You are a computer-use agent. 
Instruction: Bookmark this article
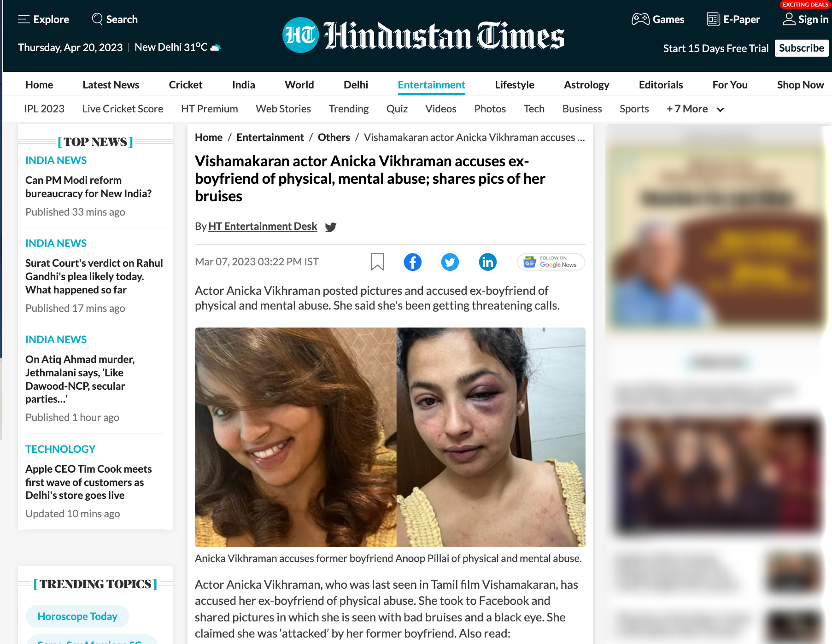377,262
